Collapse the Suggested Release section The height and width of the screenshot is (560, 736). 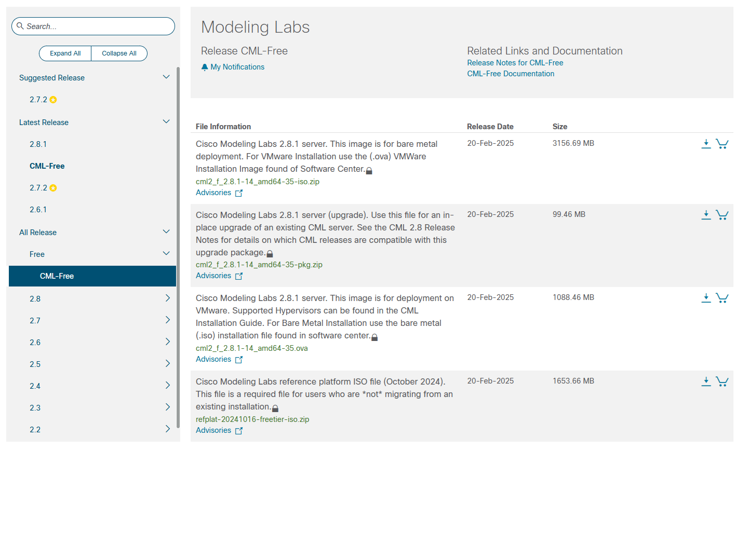click(166, 77)
